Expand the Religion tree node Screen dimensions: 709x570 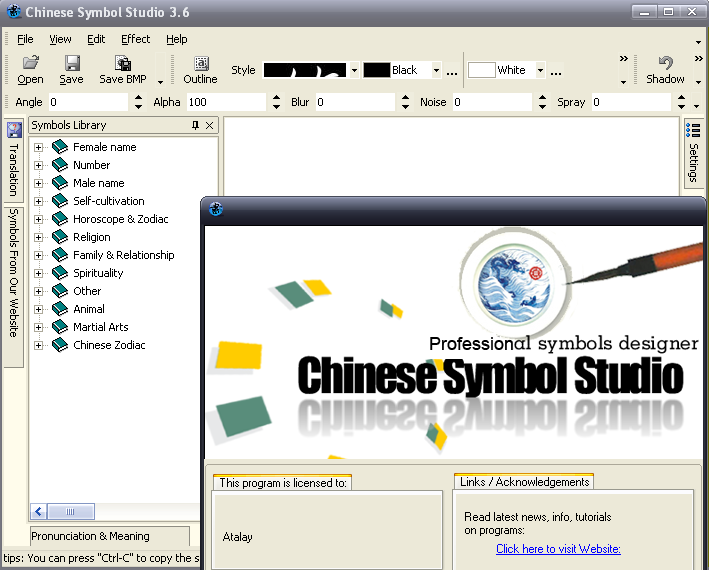[38, 238]
